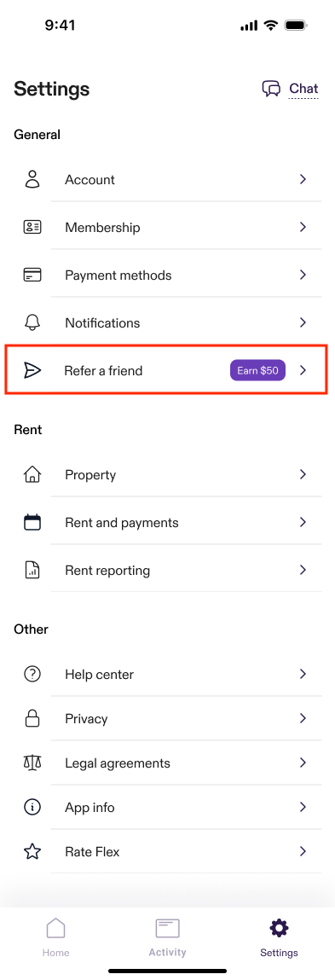
Task: Select the Property house icon
Action: pyautogui.click(x=32, y=475)
